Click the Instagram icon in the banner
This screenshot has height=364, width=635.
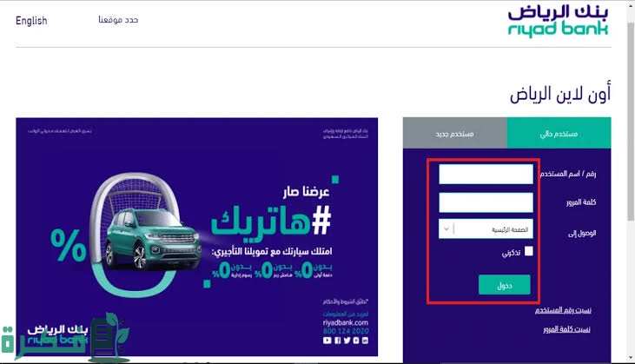pos(356,341)
